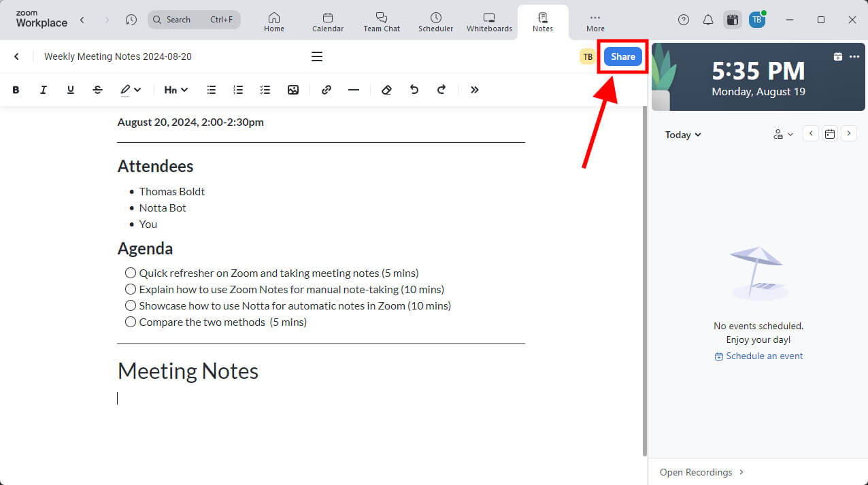Viewport: 868px width, 485px height.
Task: Click the note title 'Weekly Meeting Notes 2024-08-20'
Action: [118, 56]
